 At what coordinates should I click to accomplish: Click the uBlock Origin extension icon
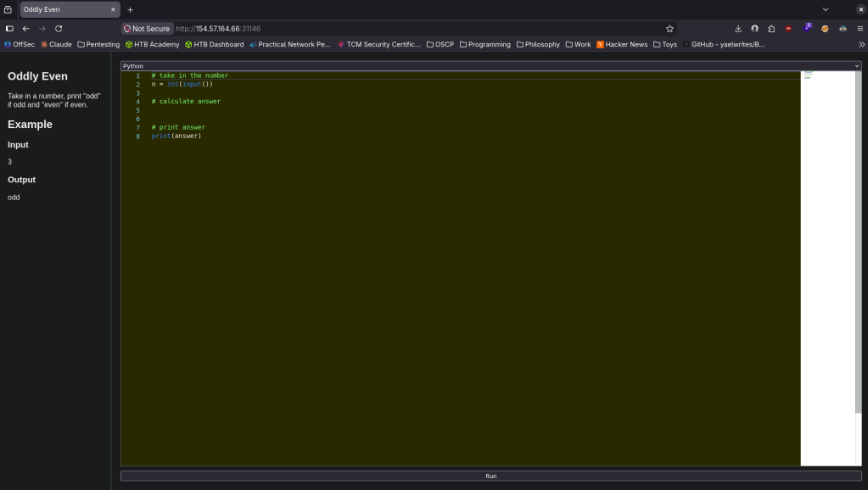(789, 28)
